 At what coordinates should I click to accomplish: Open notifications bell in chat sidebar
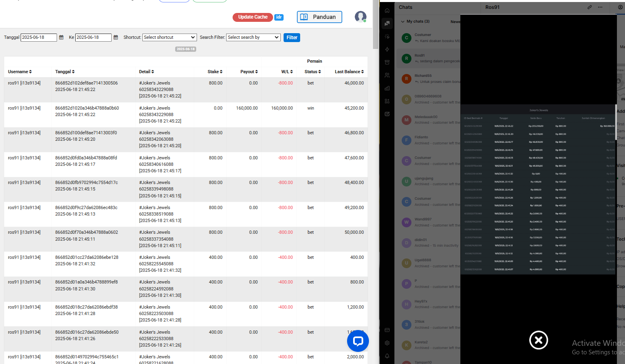pyautogui.click(x=387, y=356)
